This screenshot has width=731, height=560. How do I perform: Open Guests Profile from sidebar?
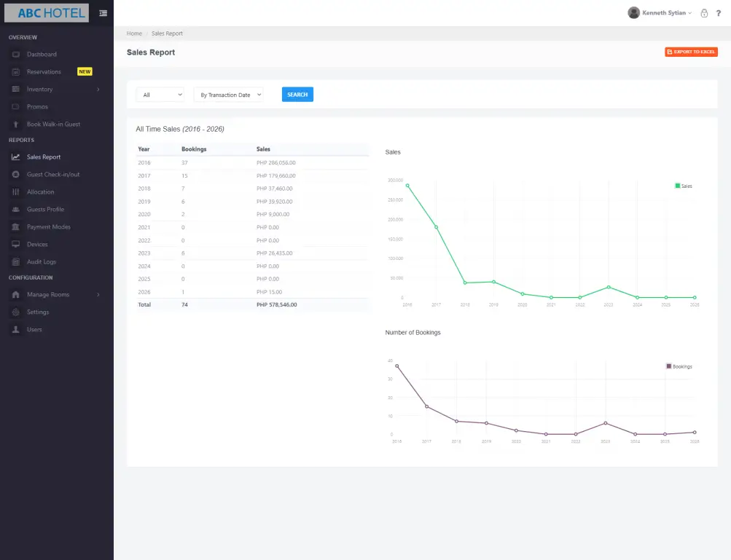pos(45,209)
